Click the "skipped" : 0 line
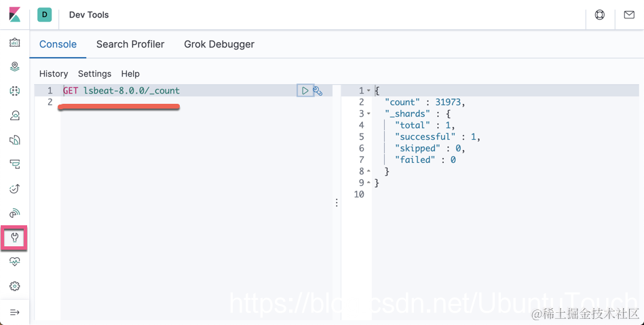Image resolution: width=644 pixels, height=325 pixels. (430, 148)
